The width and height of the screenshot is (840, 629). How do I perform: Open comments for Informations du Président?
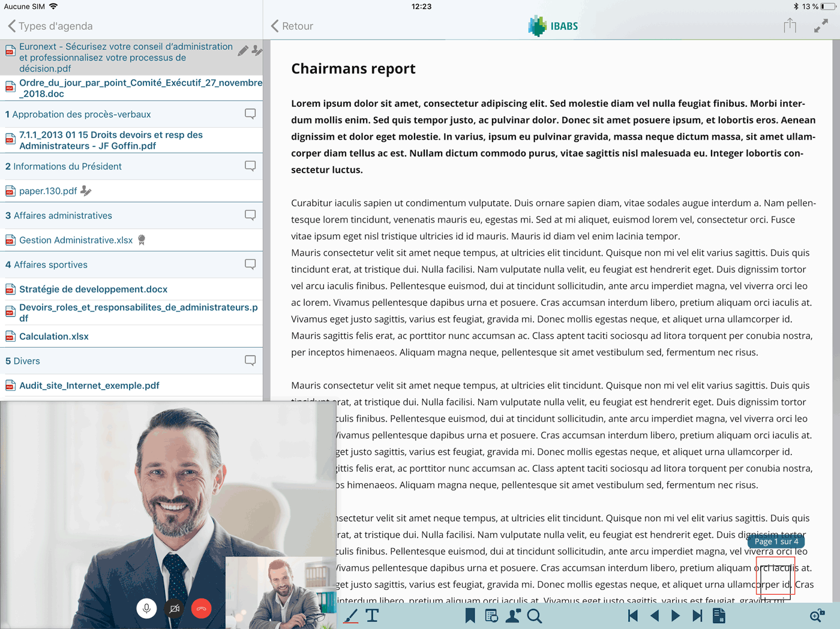[x=250, y=166]
